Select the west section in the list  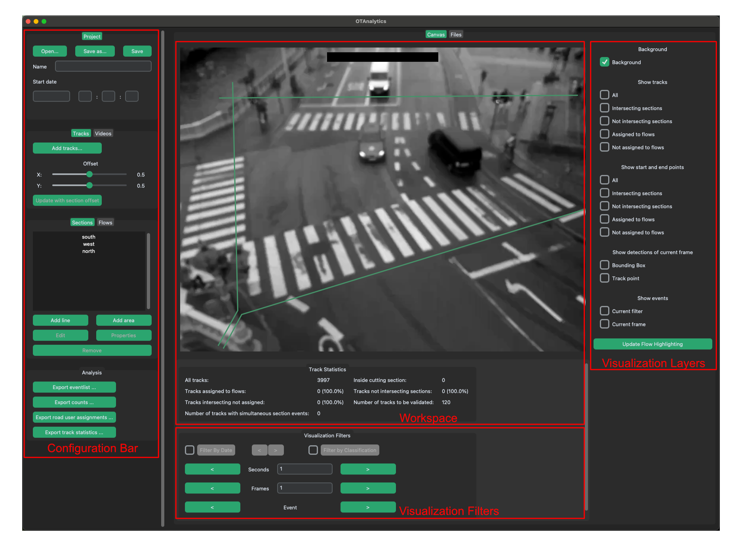tap(88, 244)
